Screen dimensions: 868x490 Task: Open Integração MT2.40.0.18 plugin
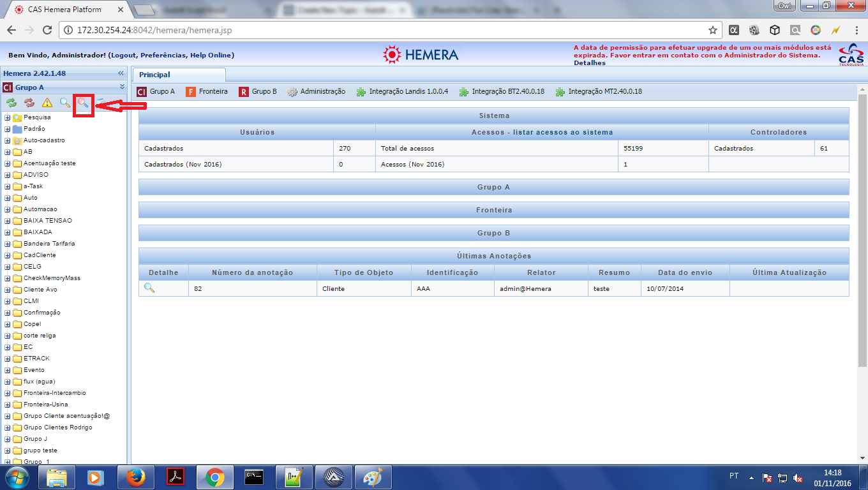click(x=599, y=91)
